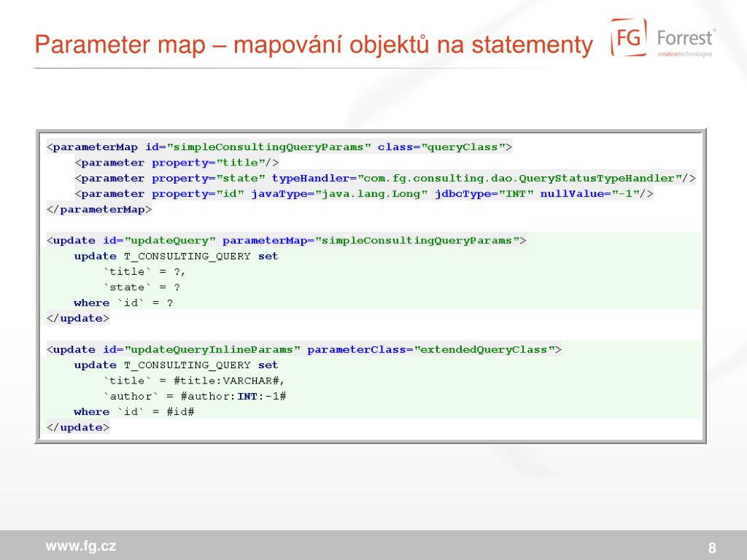This screenshot has width=747, height=560.
Task: Click the slide title 'Parameter map – mapování objektů na statementy'
Action: (314, 44)
